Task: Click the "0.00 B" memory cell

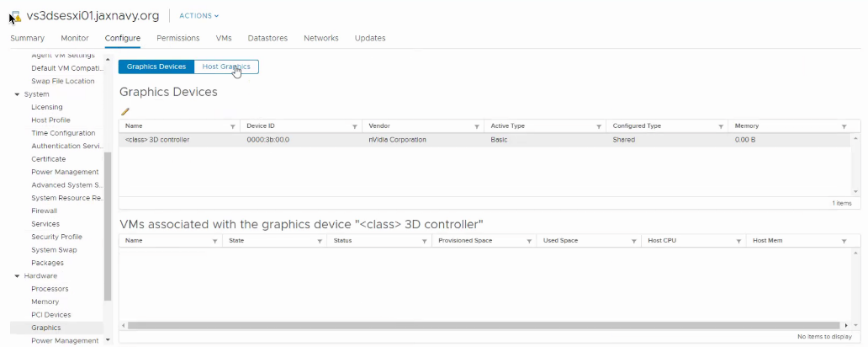Action: (x=744, y=141)
